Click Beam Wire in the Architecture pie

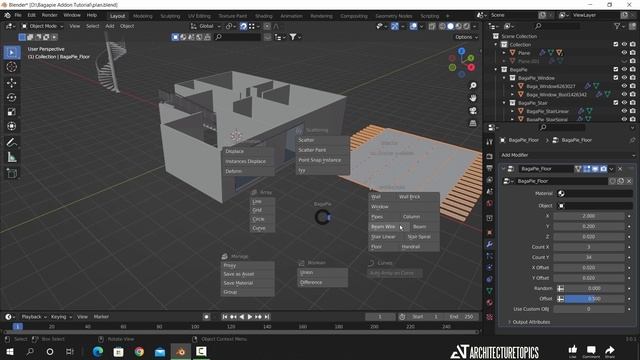(388, 227)
